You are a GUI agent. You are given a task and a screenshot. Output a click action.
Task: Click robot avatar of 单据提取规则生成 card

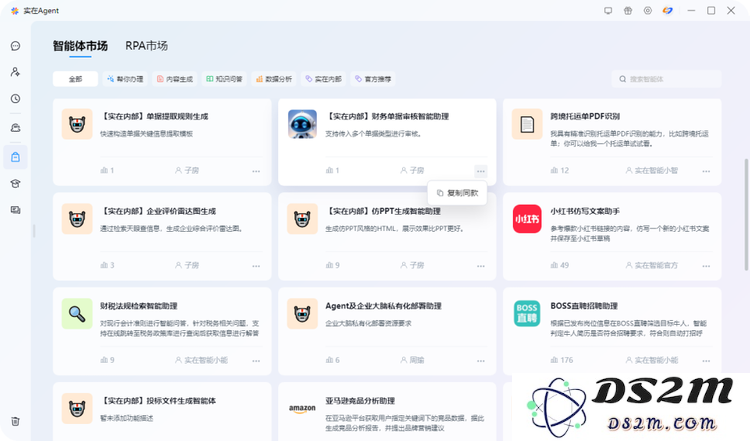point(77,124)
